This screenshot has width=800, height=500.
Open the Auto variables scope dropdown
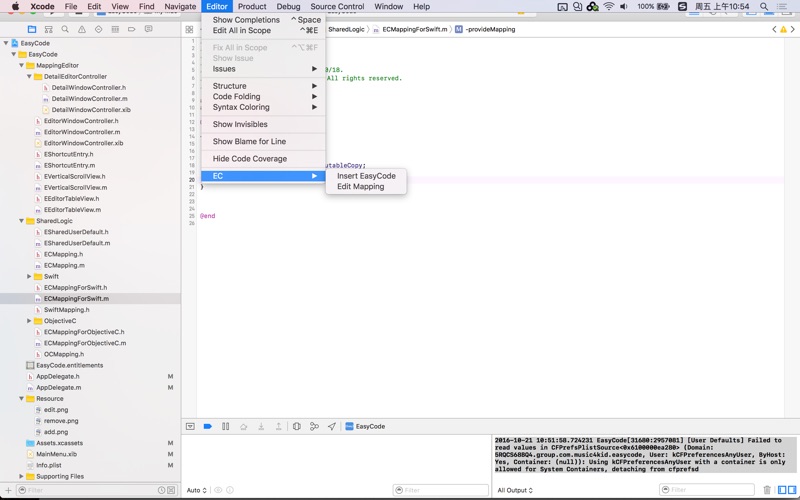coord(196,490)
